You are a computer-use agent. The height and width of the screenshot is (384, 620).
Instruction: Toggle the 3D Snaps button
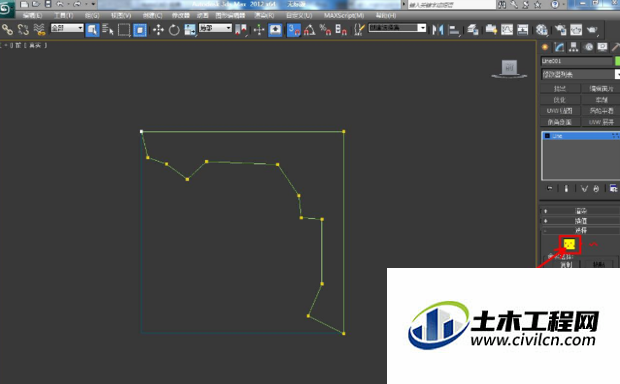[x=293, y=30]
